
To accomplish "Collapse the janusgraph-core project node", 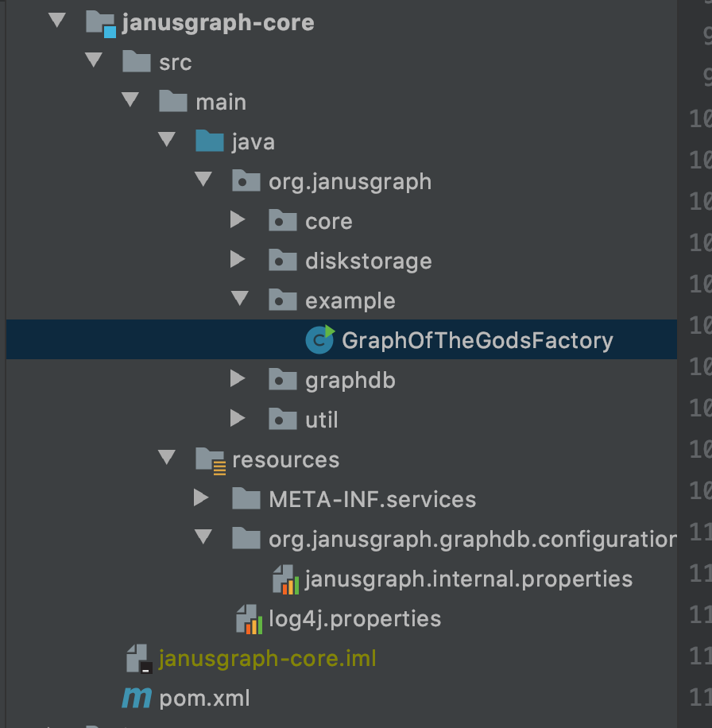I will point(56,21).
